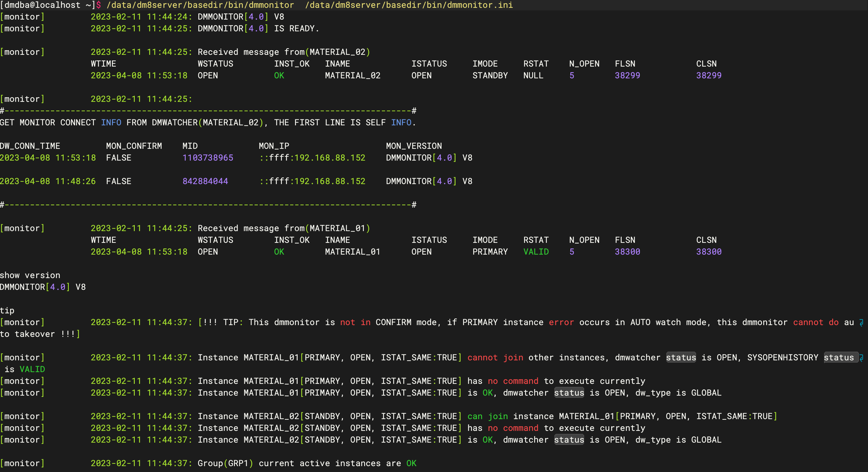This screenshot has width=868, height=472.
Task: Click 'not in' red text in TIP message
Action: (x=355, y=322)
